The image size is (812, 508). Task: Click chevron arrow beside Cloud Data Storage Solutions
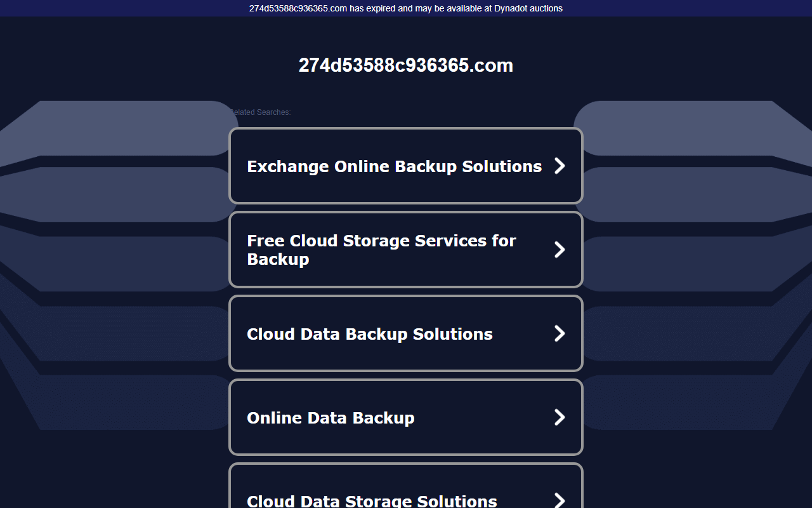pos(560,500)
